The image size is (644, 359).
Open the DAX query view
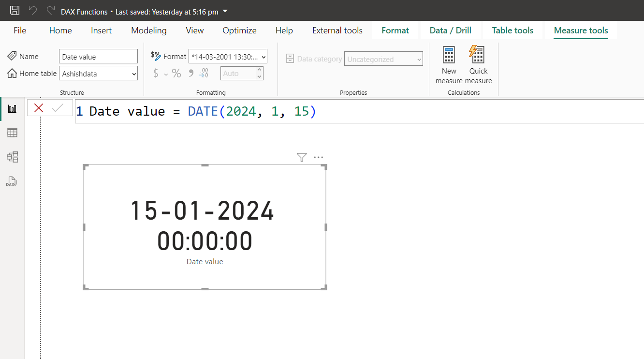click(12, 181)
